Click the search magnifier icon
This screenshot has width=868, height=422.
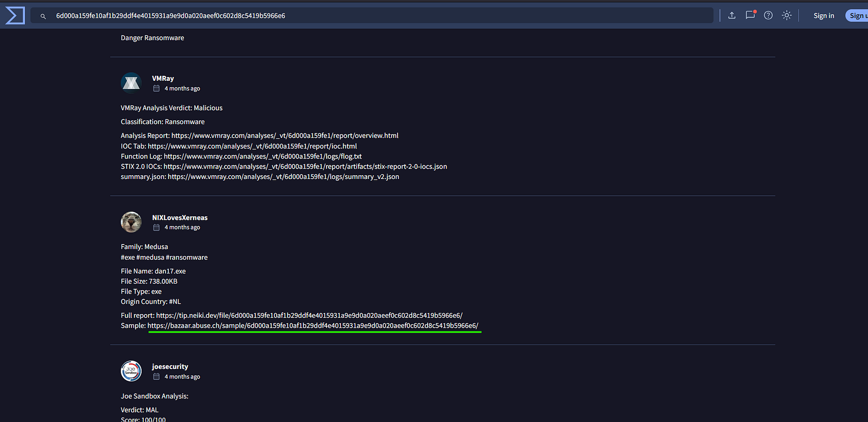(43, 16)
